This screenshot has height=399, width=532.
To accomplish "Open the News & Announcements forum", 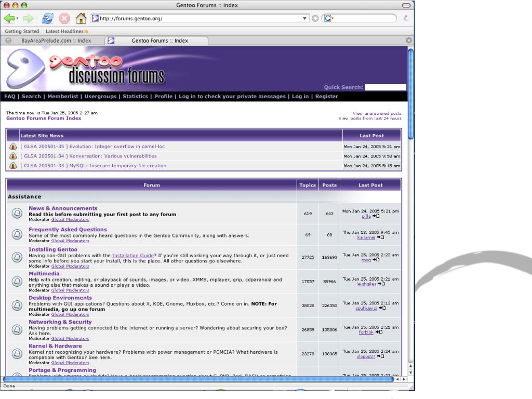I will point(63,208).
